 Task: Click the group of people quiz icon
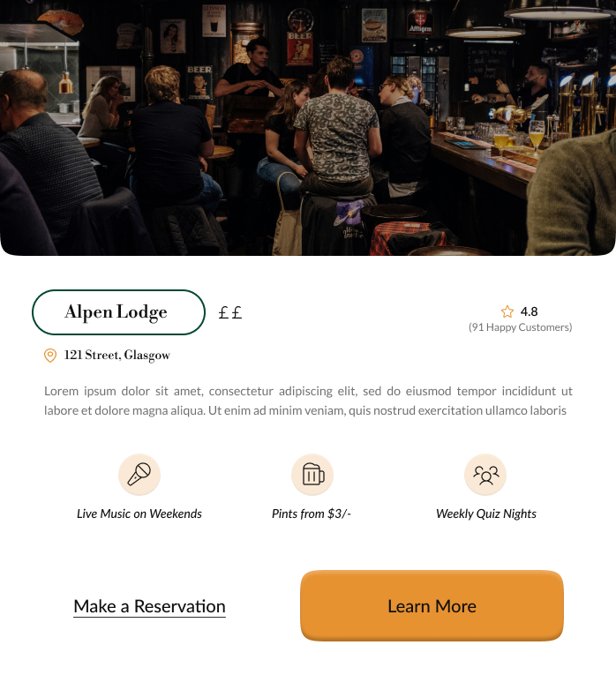(485, 475)
